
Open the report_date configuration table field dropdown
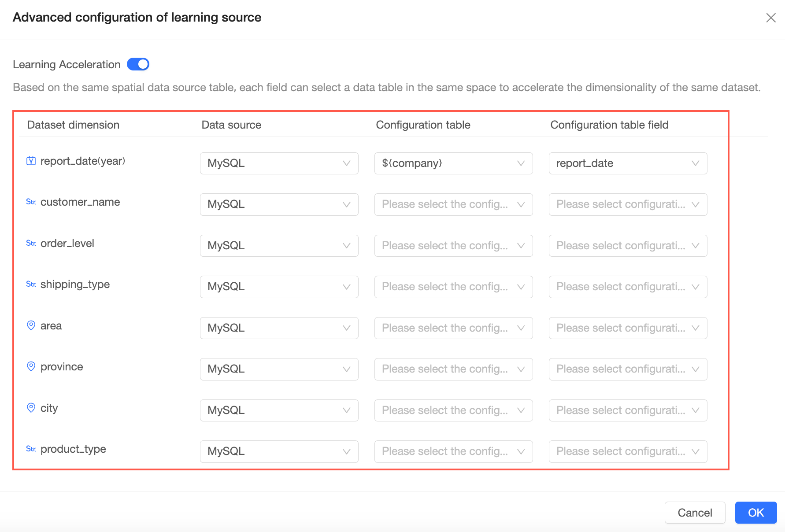(628, 163)
